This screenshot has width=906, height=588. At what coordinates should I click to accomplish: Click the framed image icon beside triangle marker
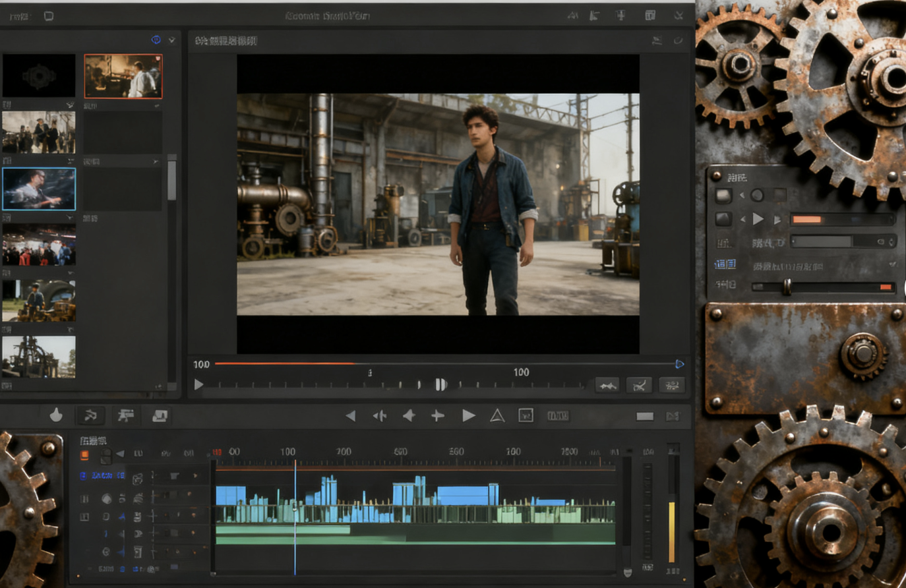pyautogui.click(x=526, y=415)
